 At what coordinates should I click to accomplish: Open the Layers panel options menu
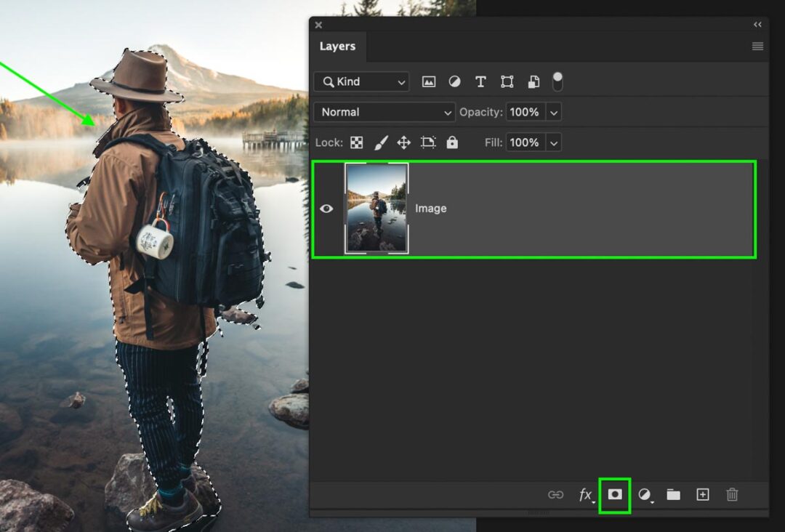pyautogui.click(x=757, y=46)
